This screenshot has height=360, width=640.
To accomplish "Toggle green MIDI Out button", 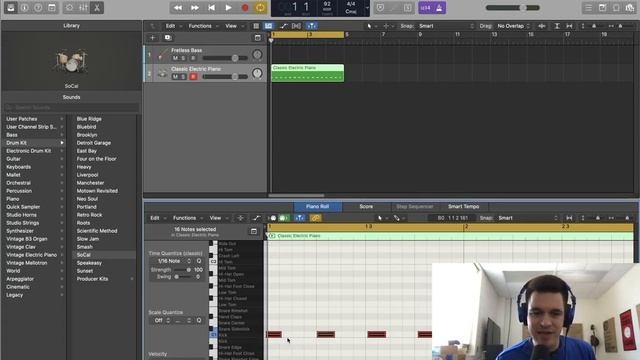I will pos(284,218).
